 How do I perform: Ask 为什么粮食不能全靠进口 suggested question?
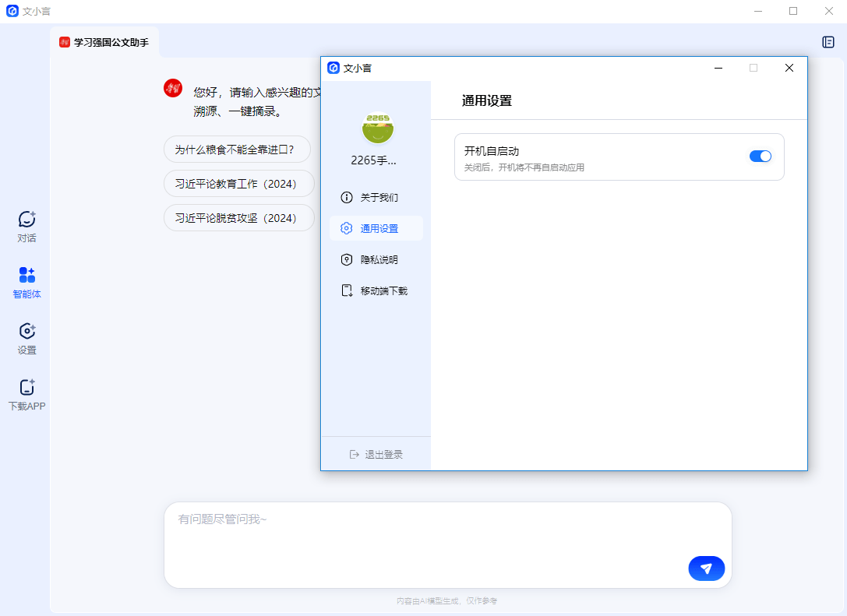pos(238,149)
